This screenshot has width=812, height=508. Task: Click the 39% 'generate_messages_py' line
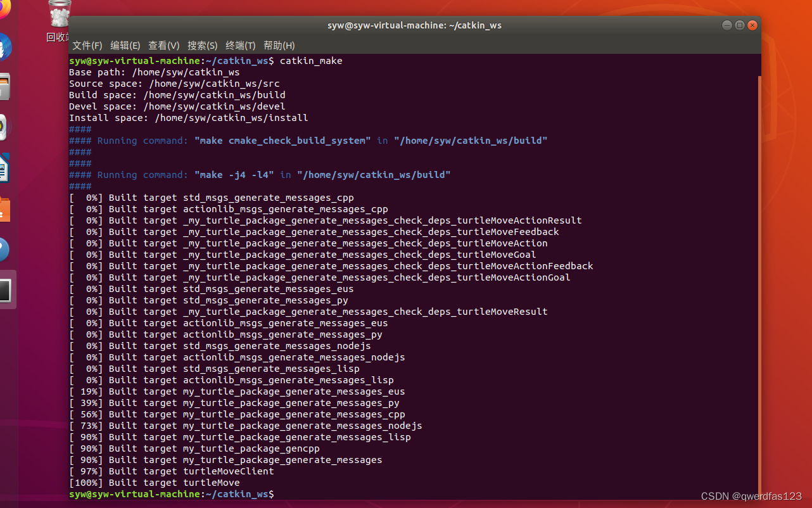234,403
